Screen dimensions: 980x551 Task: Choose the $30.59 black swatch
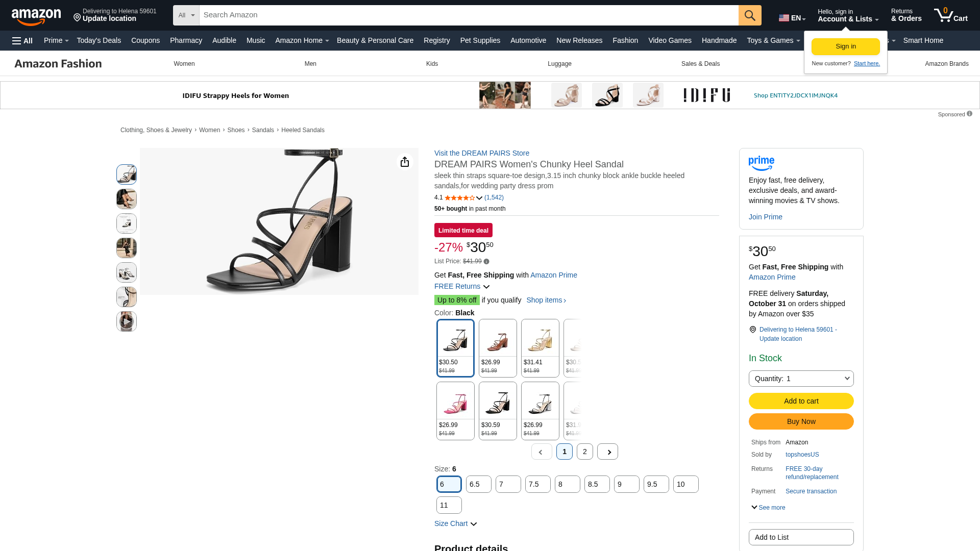tap(498, 411)
